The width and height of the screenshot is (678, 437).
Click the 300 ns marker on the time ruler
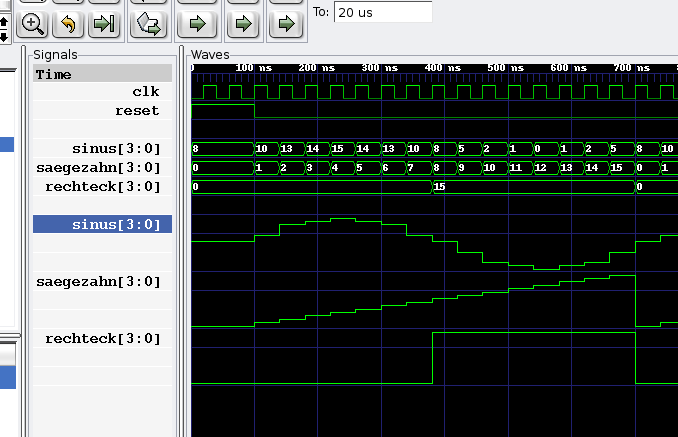tap(380, 68)
